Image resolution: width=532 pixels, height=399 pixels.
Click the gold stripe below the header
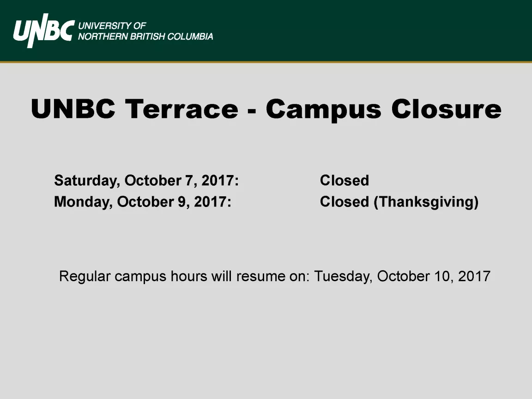(266, 62)
